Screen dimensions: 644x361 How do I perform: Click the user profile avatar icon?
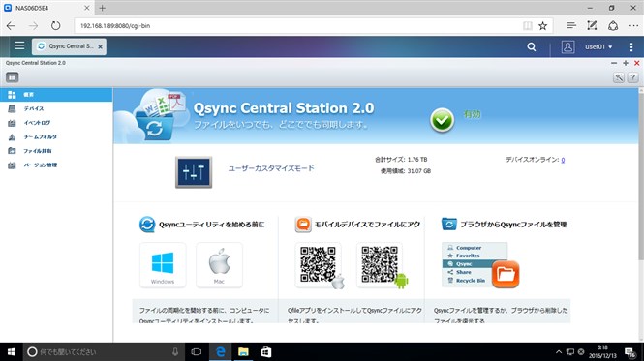(568, 46)
